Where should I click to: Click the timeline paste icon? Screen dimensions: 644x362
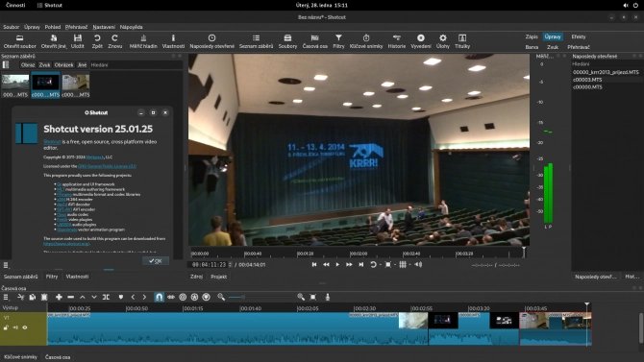click(x=44, y=297)
